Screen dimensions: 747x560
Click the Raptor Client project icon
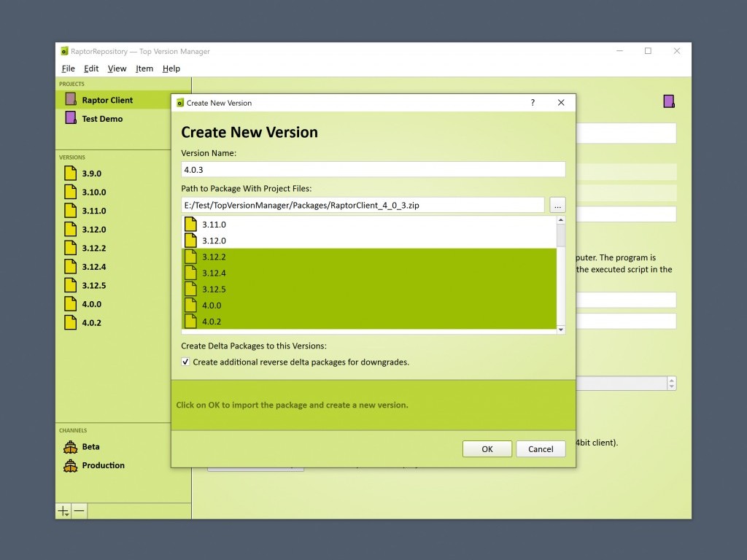pyautogui.click(x=71, y=100)
